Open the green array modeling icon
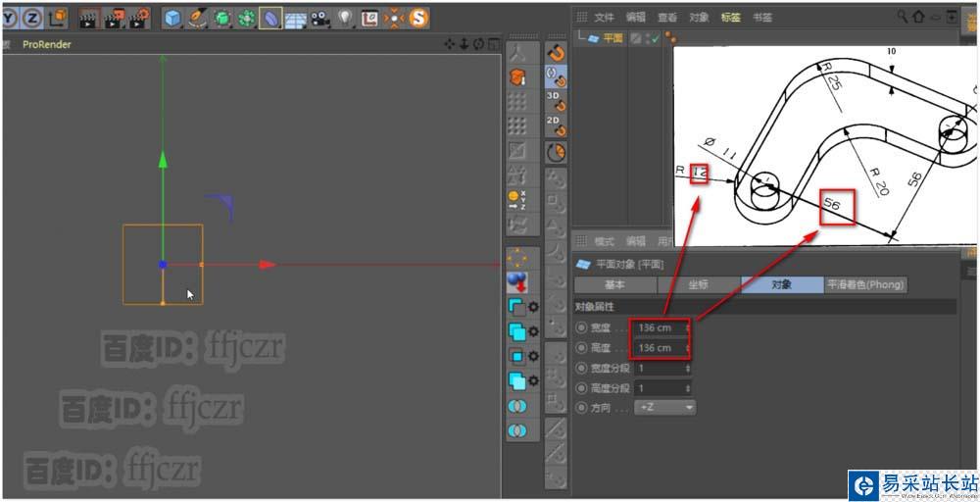Viewport: 980px width, 502px height. click(x=246, y=19)
